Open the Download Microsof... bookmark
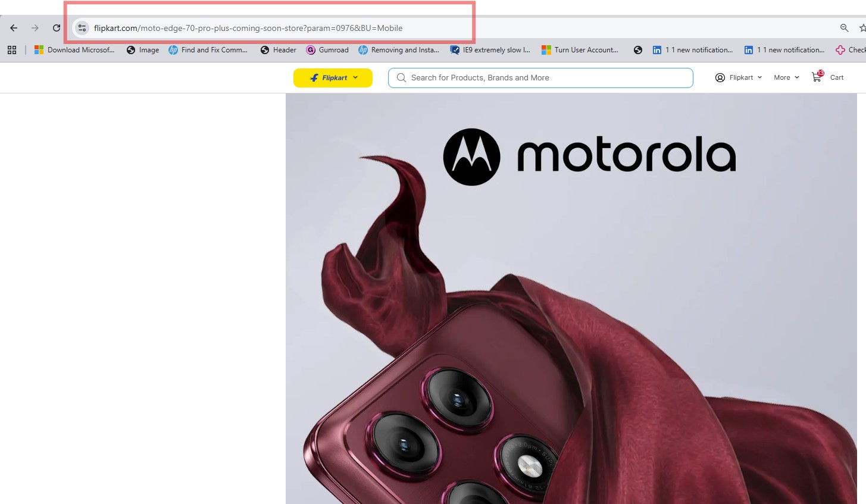This screenshot has width=866, height=504. click(74, 50)
